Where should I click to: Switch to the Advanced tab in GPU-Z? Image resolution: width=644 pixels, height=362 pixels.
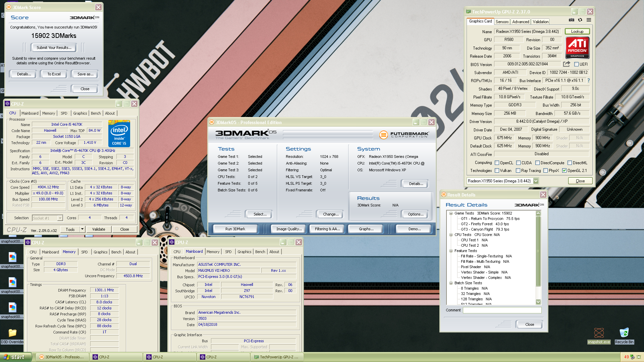[521, 22]
